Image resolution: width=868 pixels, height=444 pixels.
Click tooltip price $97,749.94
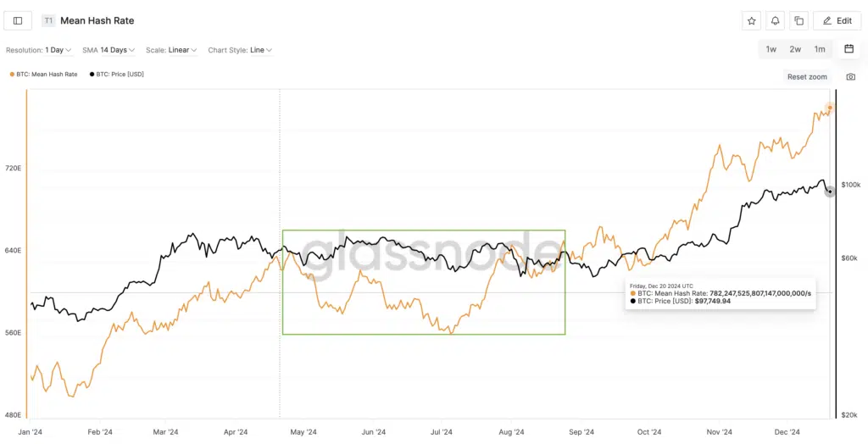coord(711,301)
